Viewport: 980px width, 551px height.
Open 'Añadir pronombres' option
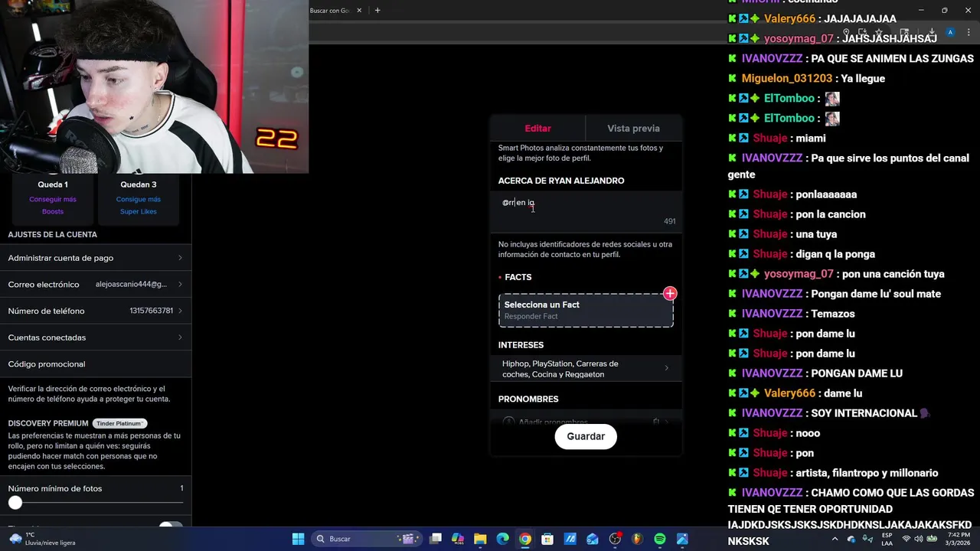[586, 422]
